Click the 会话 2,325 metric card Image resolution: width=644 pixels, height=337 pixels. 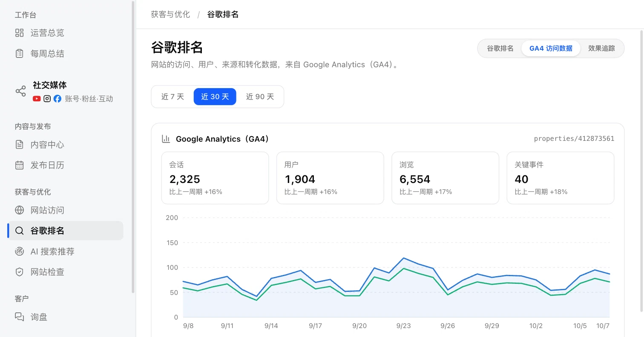(x=215, y=178)
